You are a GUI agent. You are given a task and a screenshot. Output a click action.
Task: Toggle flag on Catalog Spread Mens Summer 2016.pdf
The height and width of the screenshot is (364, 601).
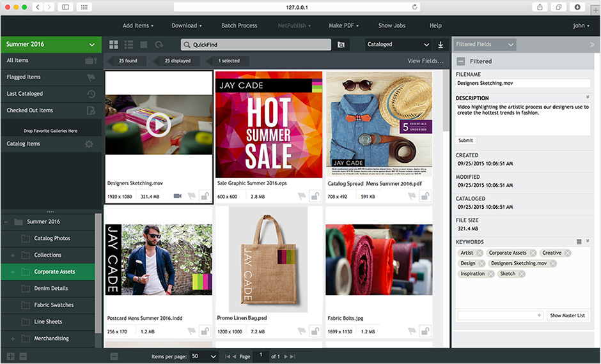tap(412, 196)
